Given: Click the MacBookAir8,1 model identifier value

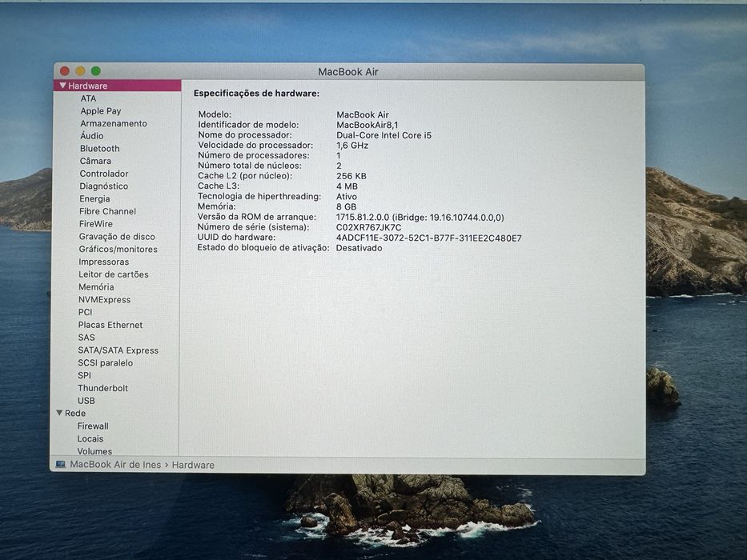Looking at the screenshot, I should click(367, 125).
